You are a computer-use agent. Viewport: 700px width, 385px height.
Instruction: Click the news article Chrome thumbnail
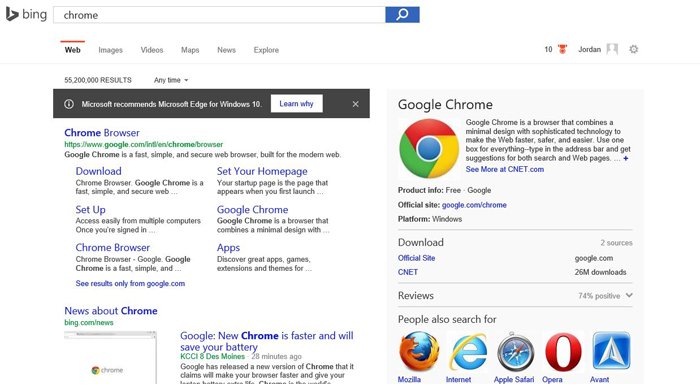click(110, 357)
